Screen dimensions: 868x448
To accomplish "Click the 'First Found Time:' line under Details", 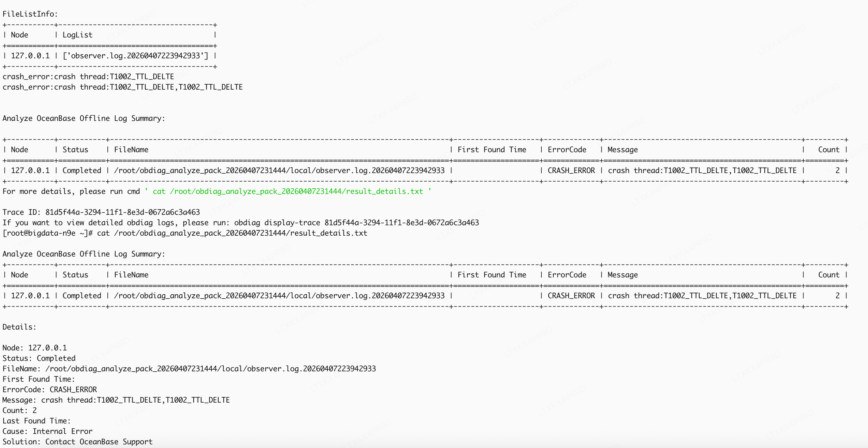I will pos(39,379).
